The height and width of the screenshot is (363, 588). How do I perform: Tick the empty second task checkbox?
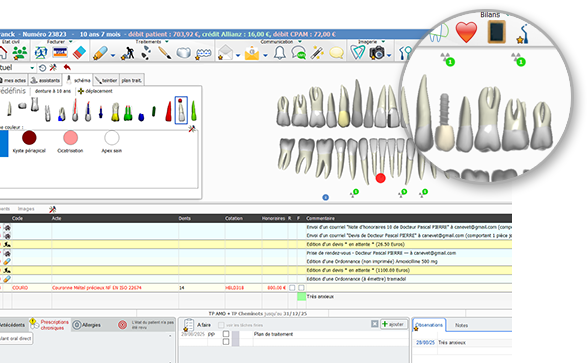[226, 342]
